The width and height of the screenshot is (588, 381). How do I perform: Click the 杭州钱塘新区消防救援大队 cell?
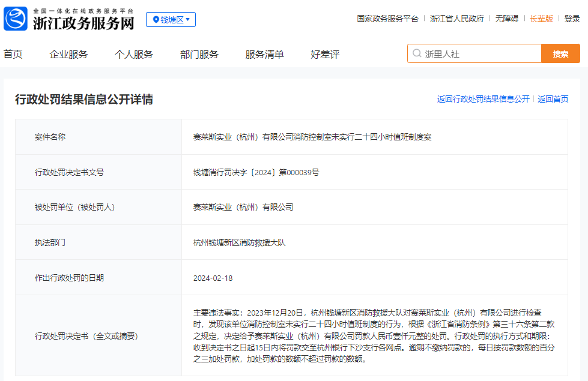pos(239,242)
